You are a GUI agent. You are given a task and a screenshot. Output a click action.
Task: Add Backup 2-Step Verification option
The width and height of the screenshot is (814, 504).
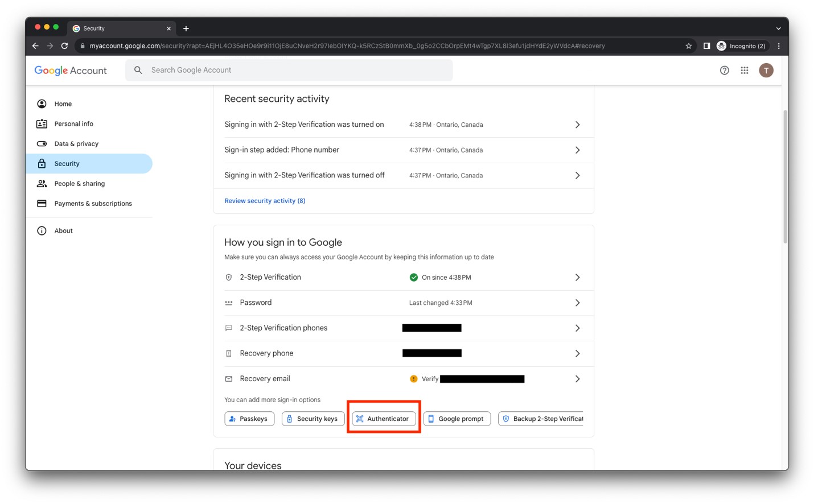pos(541,419)
